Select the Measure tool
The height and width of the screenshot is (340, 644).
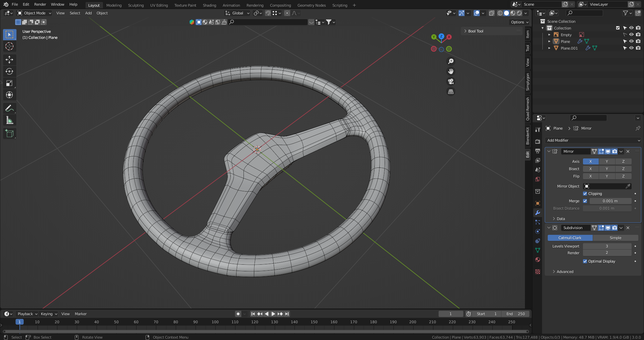[x=9, y=120]
